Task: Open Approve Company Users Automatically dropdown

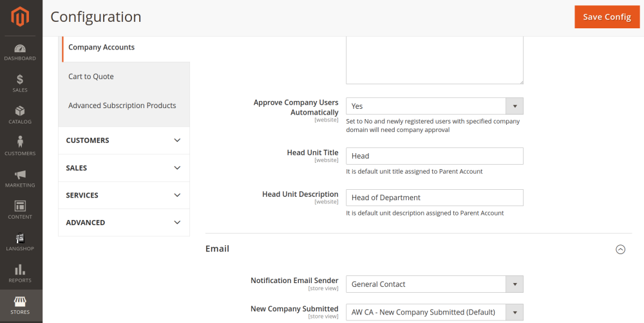Action: (x=435, y=106)
